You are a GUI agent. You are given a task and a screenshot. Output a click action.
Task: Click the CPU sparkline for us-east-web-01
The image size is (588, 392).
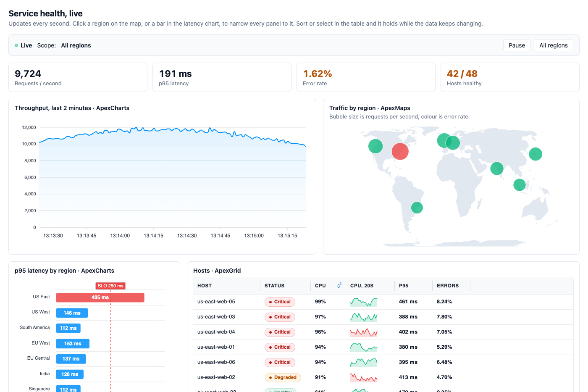pyautogui.click(x=364, y=347)
